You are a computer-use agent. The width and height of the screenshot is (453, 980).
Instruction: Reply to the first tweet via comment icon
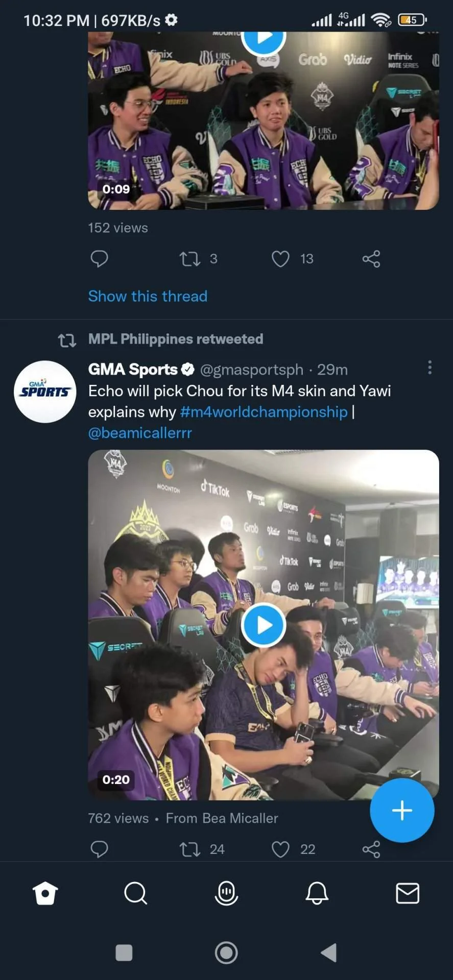pos(99,259)
